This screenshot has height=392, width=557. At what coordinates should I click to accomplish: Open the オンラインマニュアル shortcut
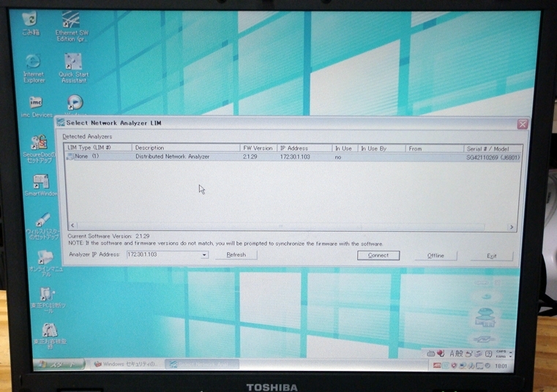[45, 263]
